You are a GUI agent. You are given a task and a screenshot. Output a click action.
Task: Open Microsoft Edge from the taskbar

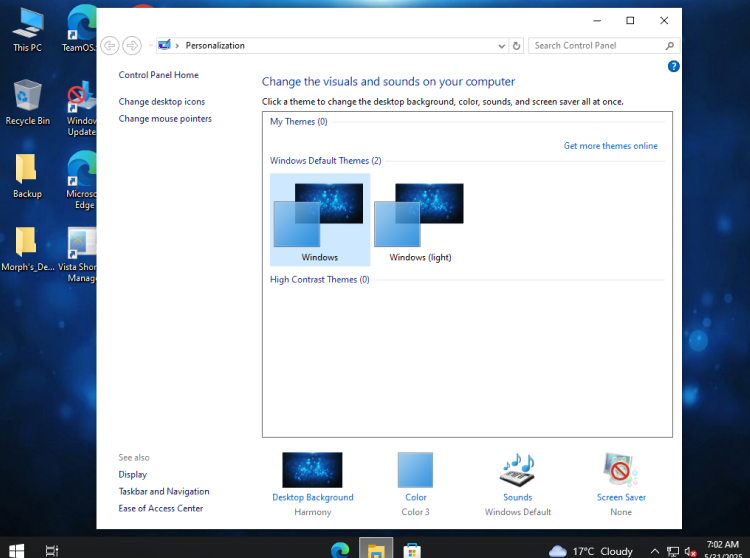(340, 550)
